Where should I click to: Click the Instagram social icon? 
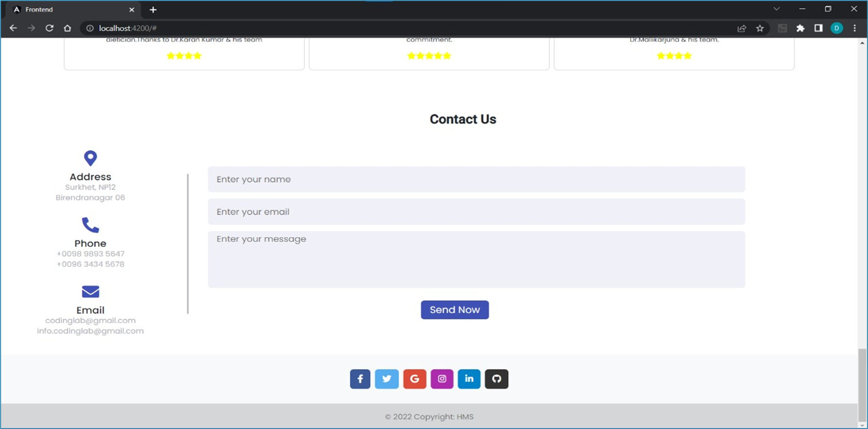[x=442, y=379]
